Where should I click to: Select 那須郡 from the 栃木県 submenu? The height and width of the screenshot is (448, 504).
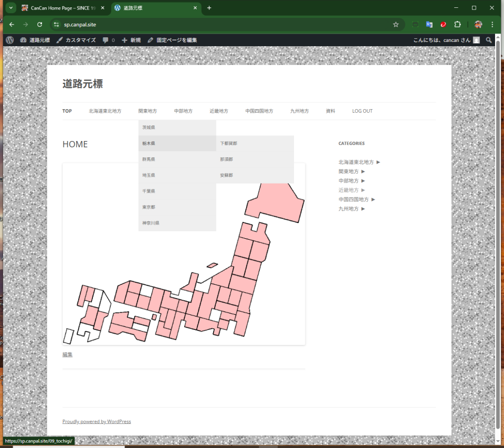tap(227, 159)
